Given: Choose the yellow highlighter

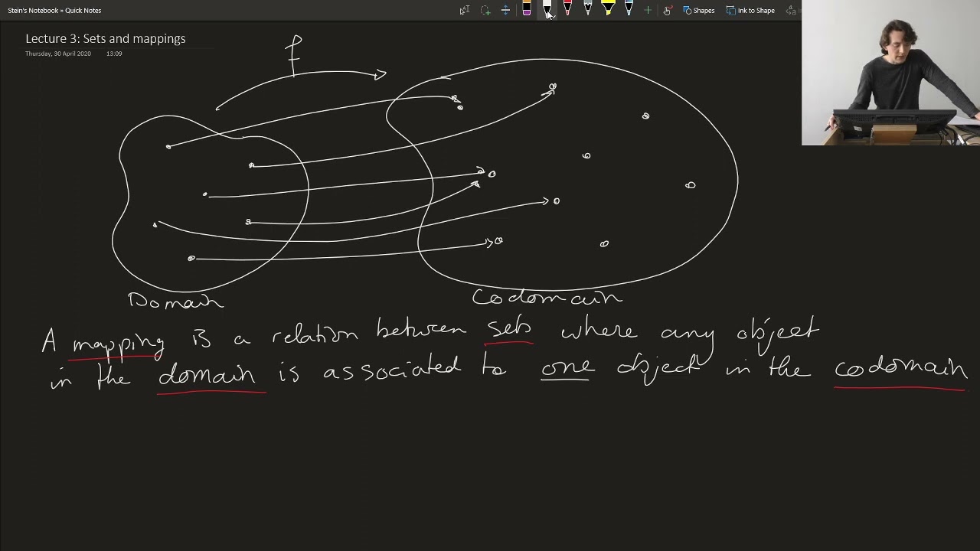Looking at the screenshot, I should (x=608, y=9).
